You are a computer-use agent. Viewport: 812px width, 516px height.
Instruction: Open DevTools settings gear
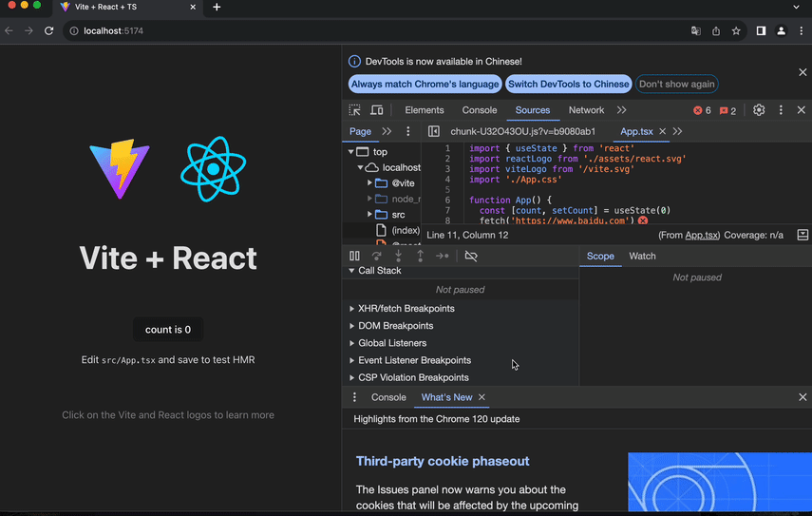[x=759, y=110]
